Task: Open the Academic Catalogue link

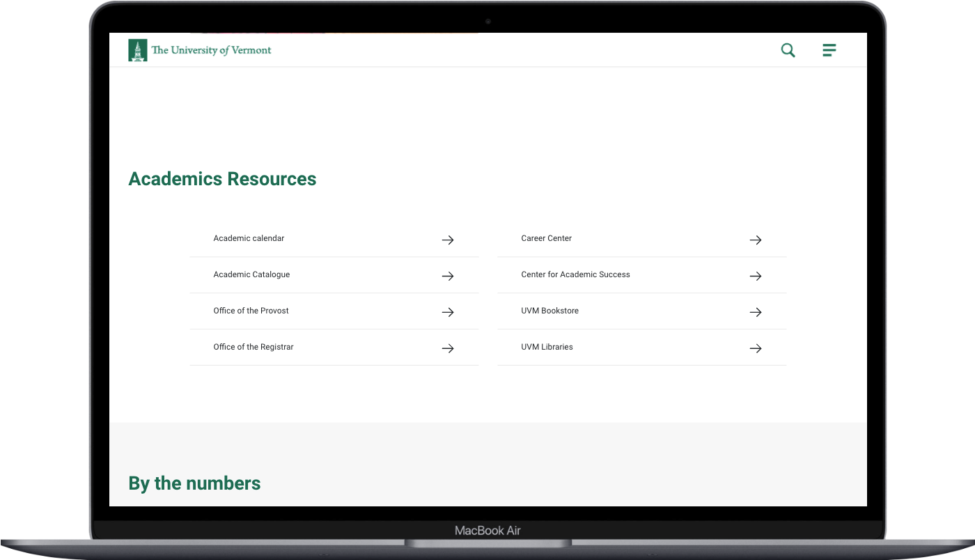Action: click(x=251, y=274)
